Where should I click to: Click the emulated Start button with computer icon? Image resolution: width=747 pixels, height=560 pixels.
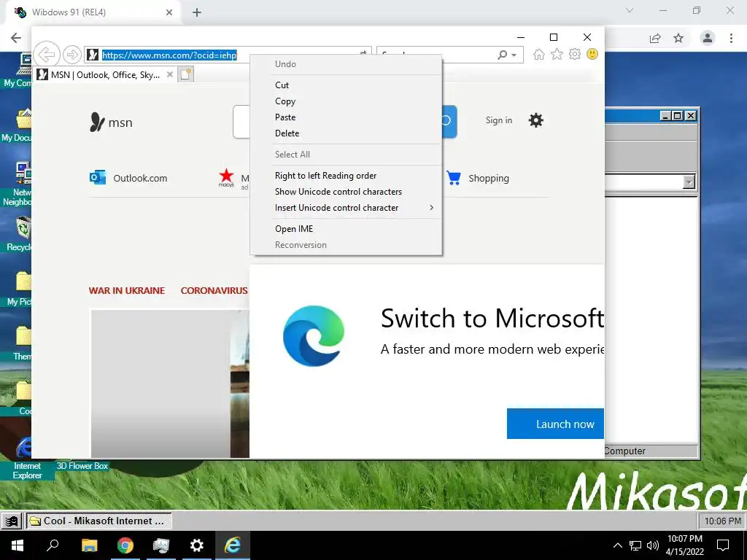(12, 521)
